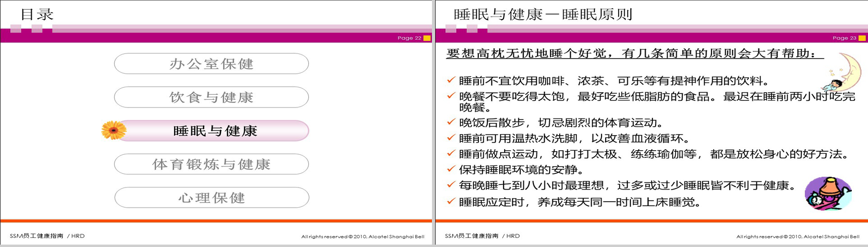
Task: Click the bullet 睡前可用温热水洗脚
Action: (x=574, y=138)
